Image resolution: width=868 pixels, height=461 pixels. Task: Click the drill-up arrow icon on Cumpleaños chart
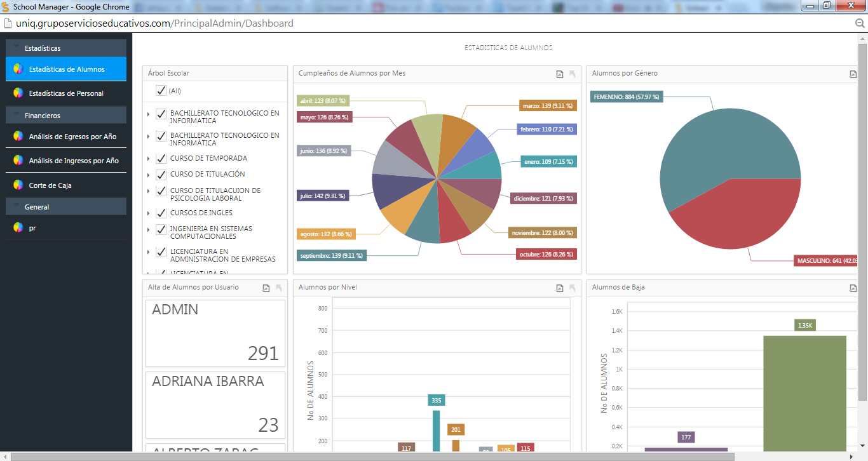tap(571, 74)
